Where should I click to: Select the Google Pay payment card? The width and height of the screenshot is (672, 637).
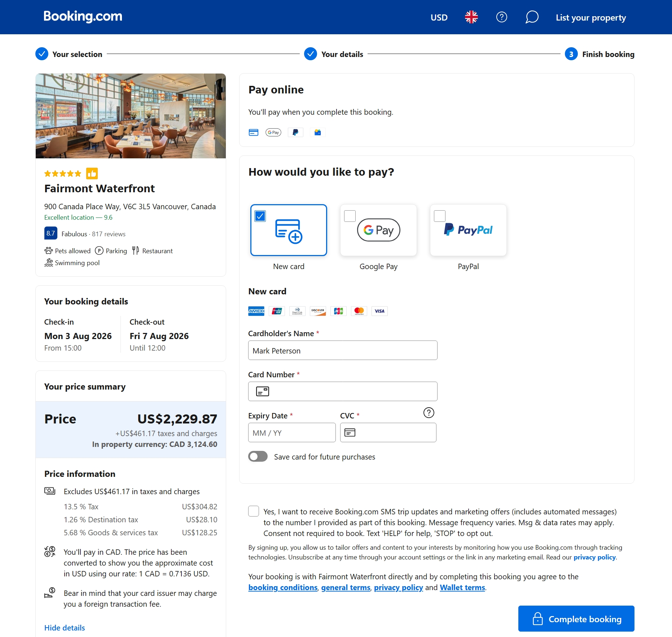pos(378,230)
